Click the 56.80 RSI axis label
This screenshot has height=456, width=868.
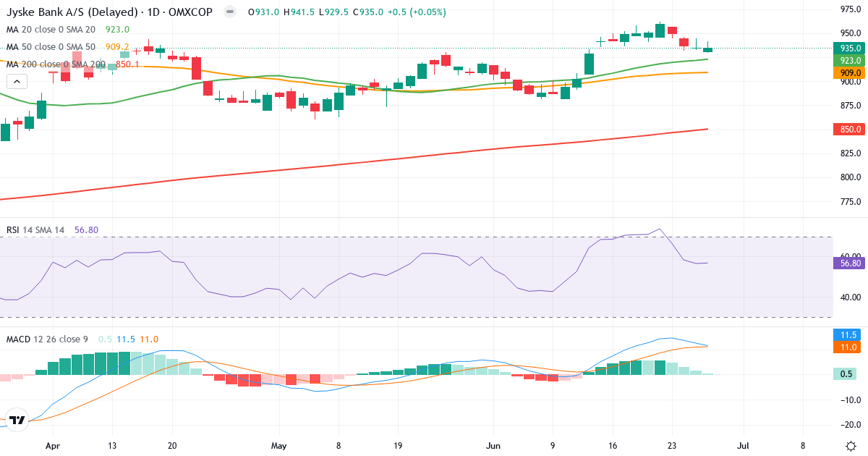(849, 264)
